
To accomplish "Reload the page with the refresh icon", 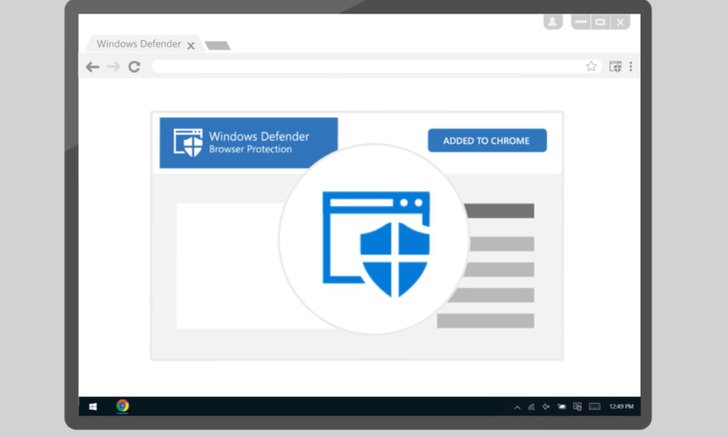I will point(134,67).
